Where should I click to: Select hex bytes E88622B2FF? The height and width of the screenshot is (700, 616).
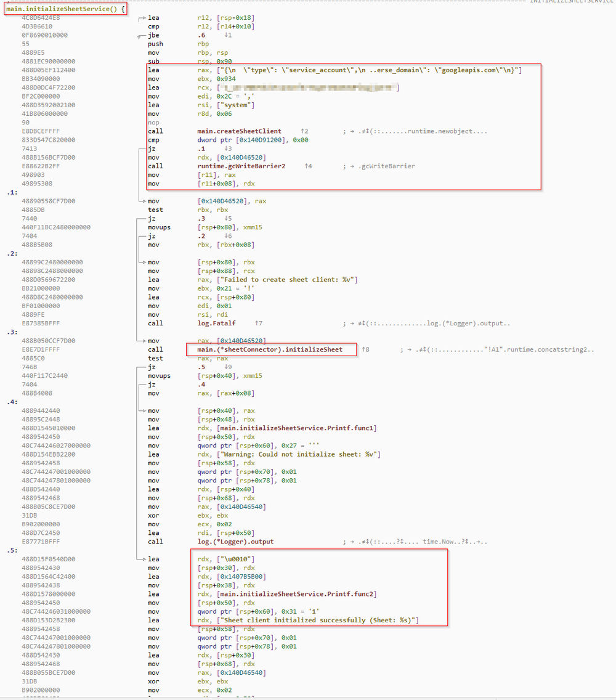click(x=41, y=166)
